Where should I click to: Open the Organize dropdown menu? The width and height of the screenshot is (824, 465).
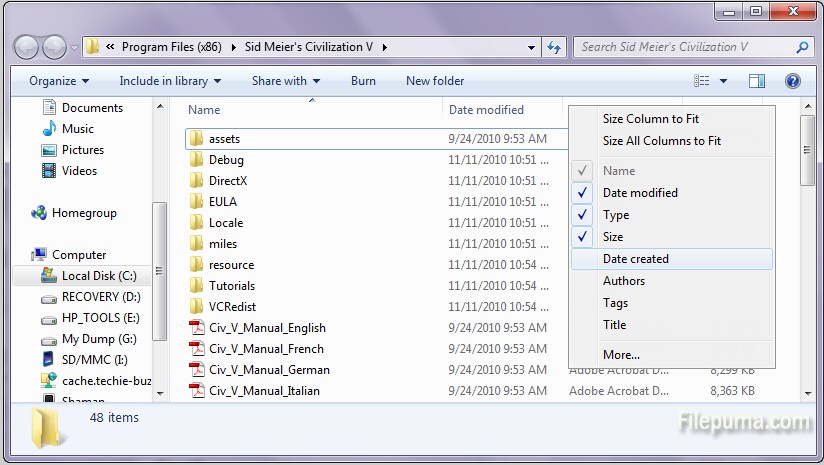tap(59, 81)
